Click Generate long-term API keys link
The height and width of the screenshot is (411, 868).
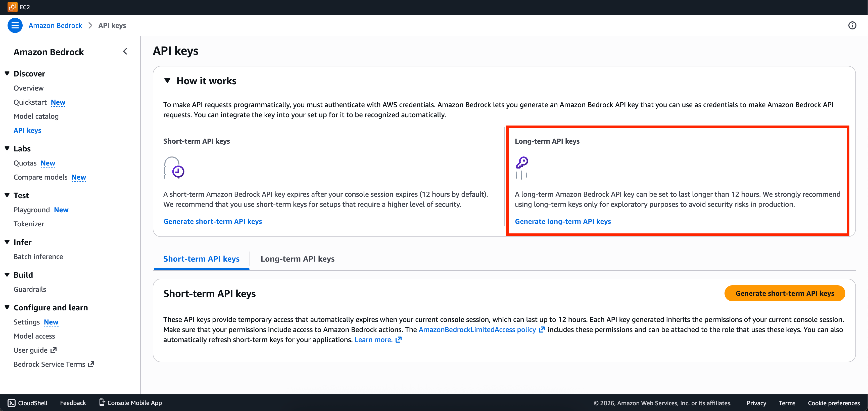tap(563, 222)
